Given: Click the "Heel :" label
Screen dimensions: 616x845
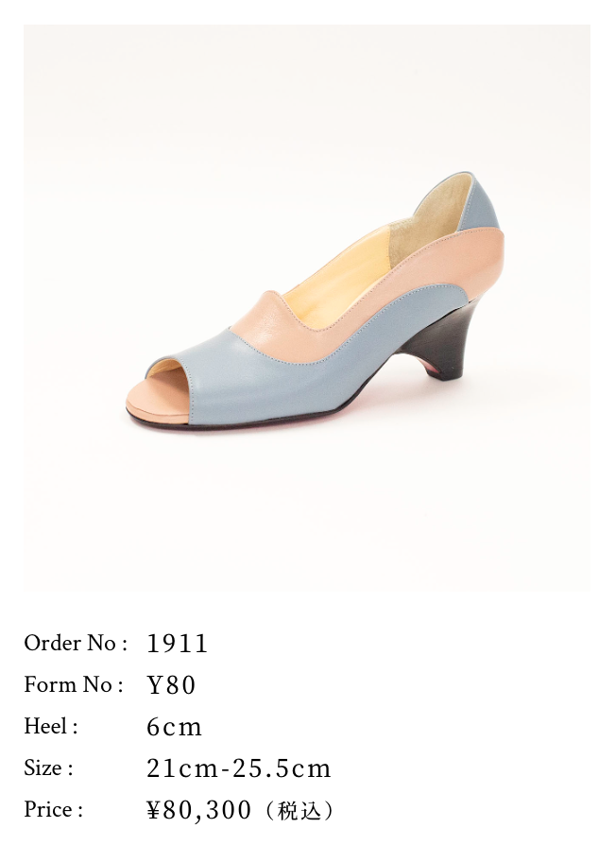Looking at the screenshot, I should (51, 727).
